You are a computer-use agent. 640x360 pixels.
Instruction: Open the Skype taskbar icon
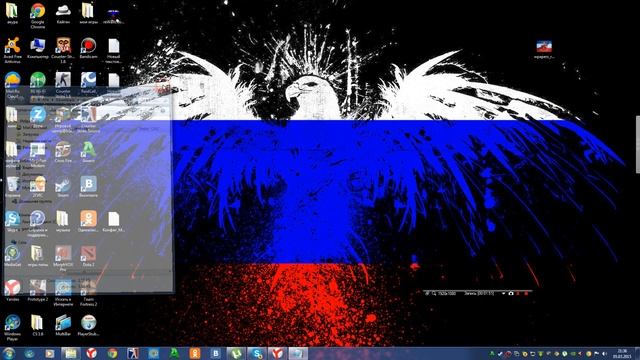pyautogui.click(x=257, y=353)
